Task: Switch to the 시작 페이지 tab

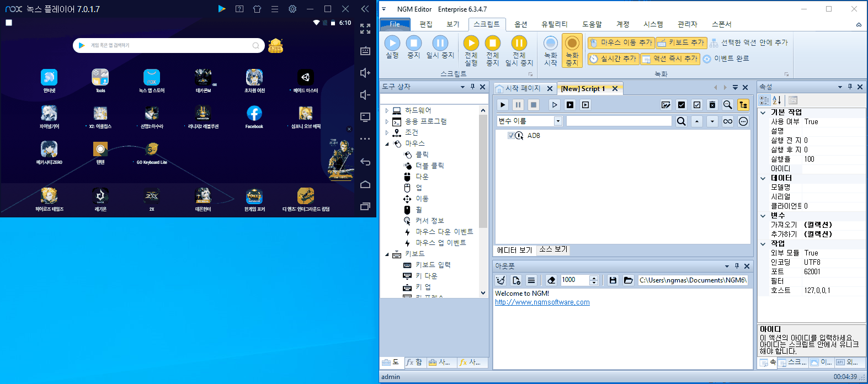Action: (523, 88)
